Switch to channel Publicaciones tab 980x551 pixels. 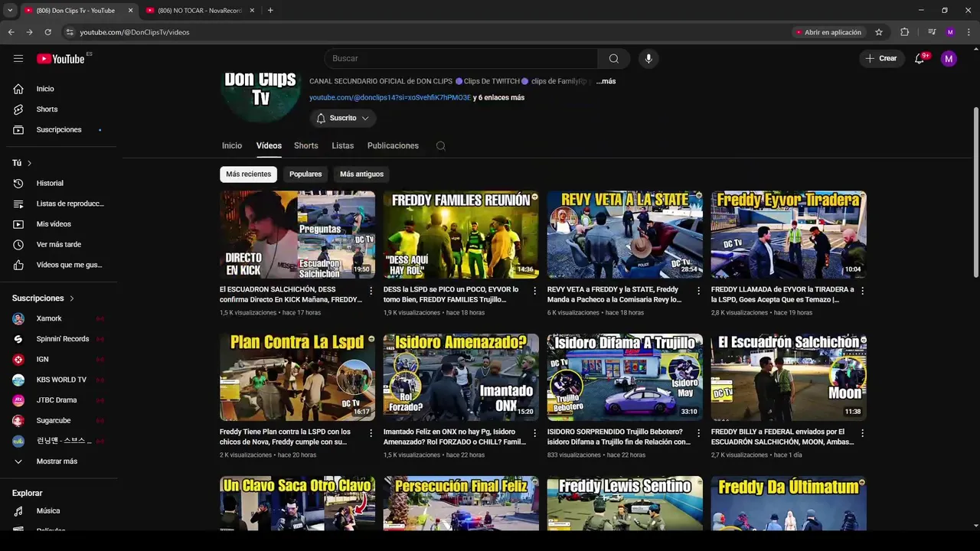[x=393, y=146]
